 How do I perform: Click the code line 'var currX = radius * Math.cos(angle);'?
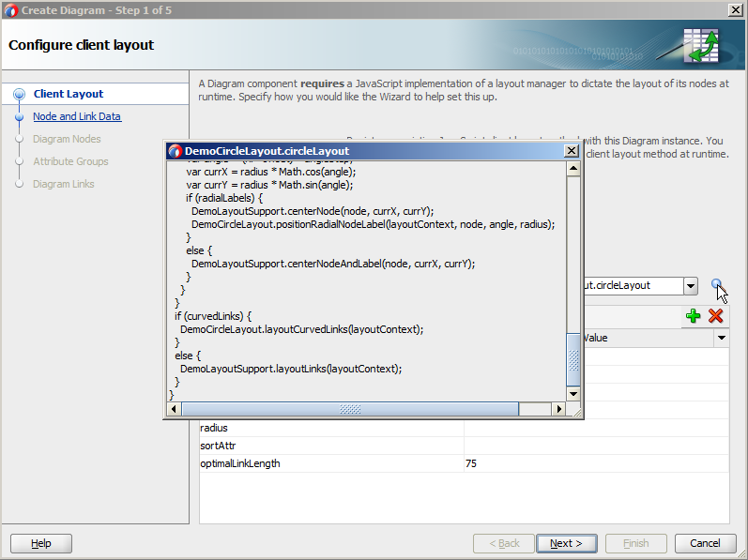[x=271, y=172]
